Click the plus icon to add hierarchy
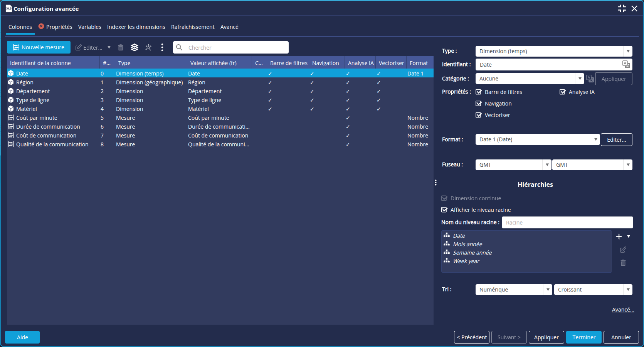Viewport: 644px width, 347px height. 619,236
